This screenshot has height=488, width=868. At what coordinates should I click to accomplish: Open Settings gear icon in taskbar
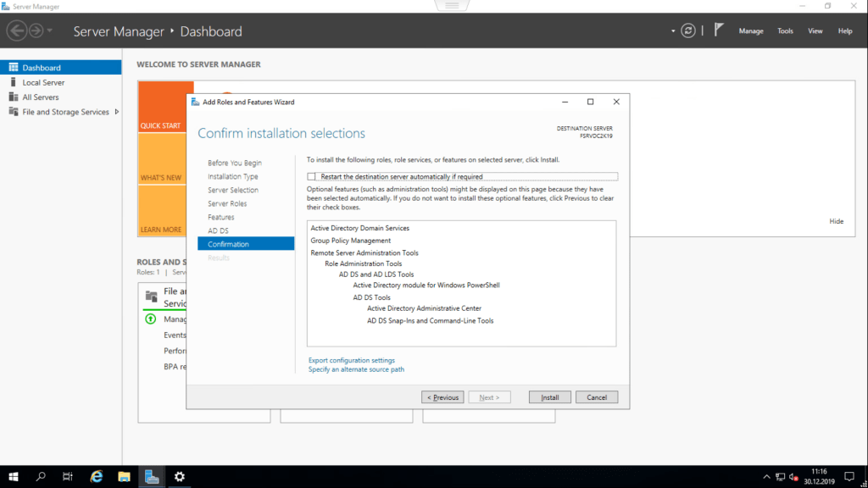pos(180,477)
